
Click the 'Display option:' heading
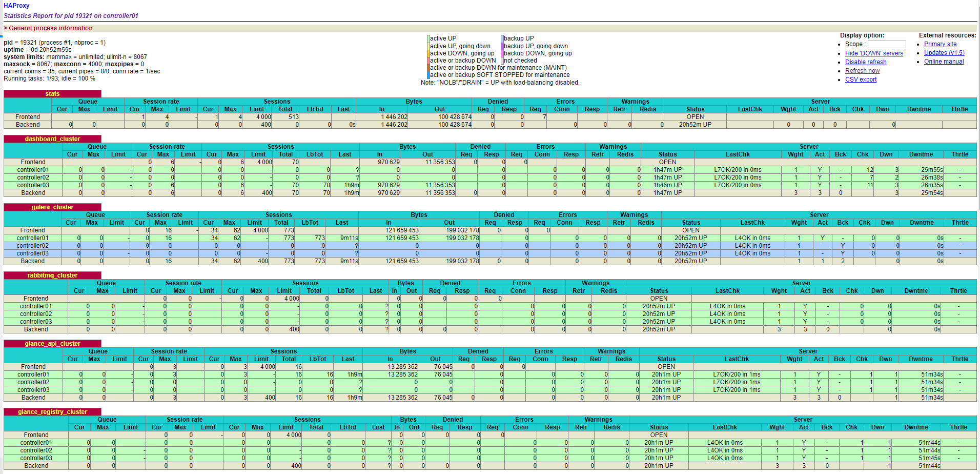[862, 35]
